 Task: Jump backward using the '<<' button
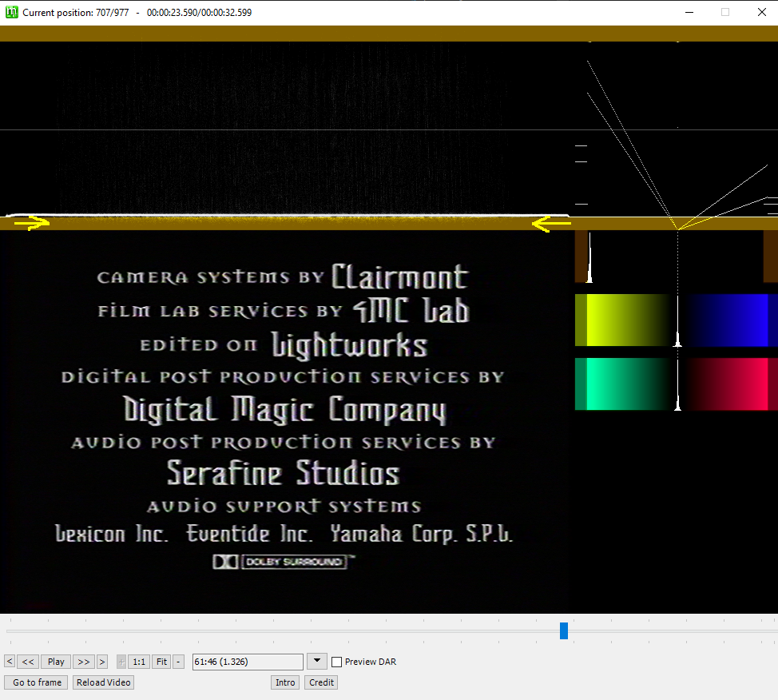tap(28, 662)
